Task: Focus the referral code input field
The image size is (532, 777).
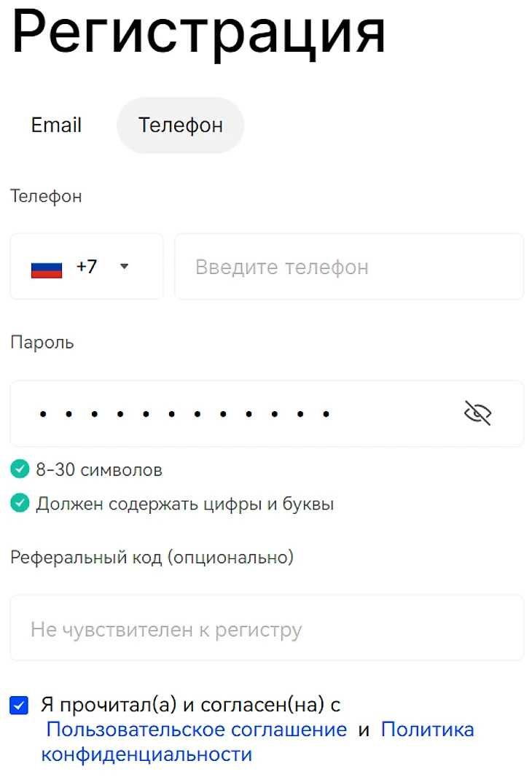Action: [x=266, y=629]
